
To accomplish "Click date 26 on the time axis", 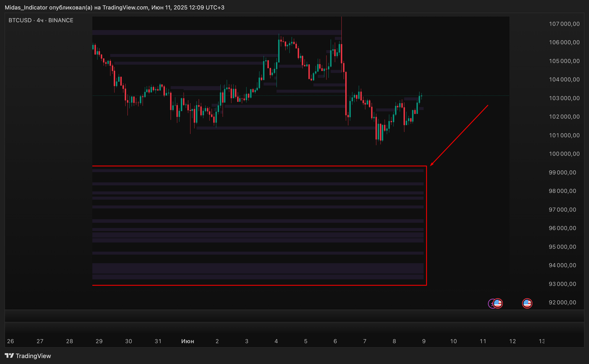I will pyautogui.click(x=10, y=341).
